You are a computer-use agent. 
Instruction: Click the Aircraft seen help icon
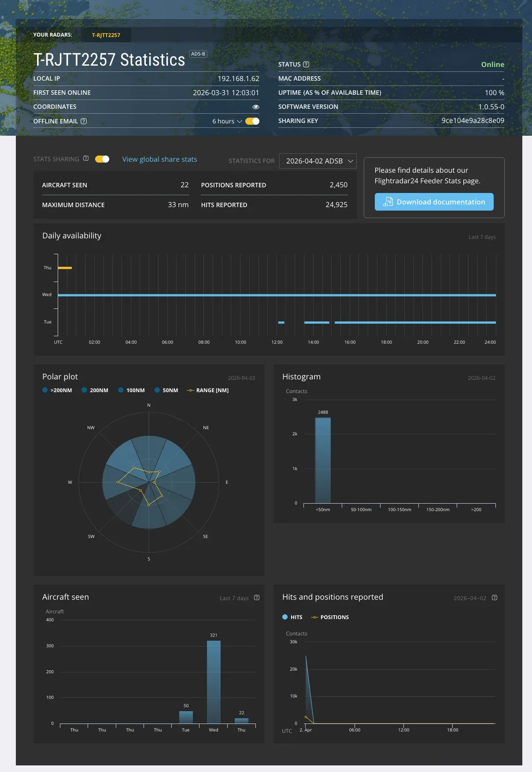(x=257, y=598)
